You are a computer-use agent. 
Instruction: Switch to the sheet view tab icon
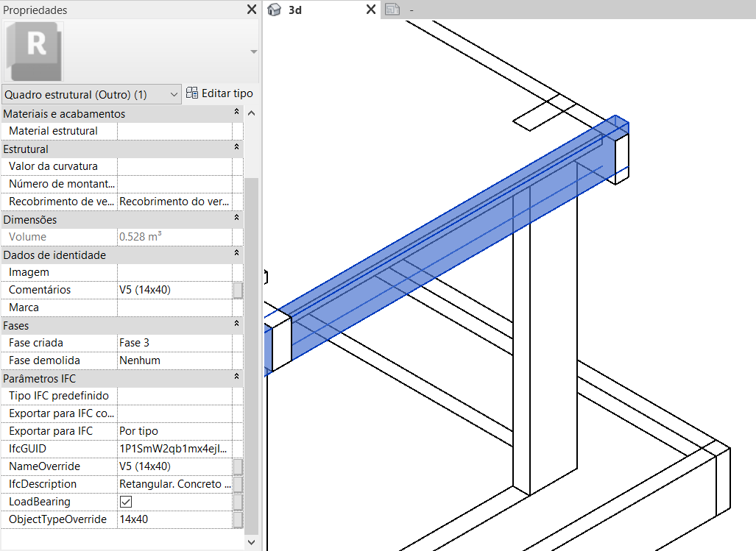[x=392, y=9]
